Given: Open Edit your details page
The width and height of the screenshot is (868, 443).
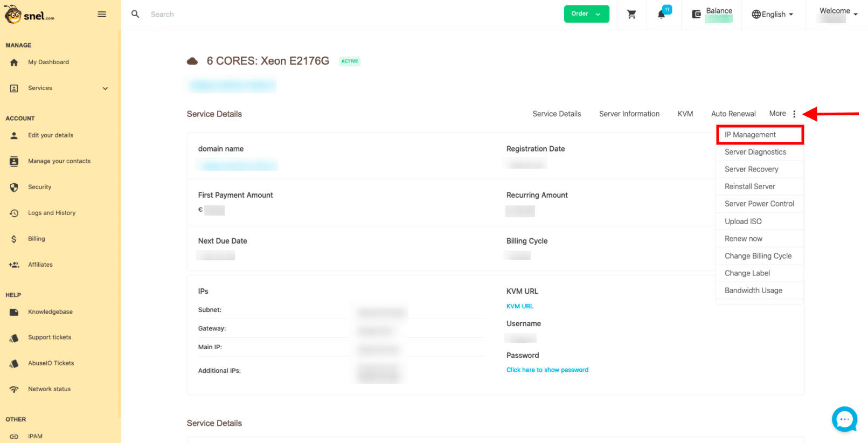Looking at the screenshot, I should click(x=51, y=135).
